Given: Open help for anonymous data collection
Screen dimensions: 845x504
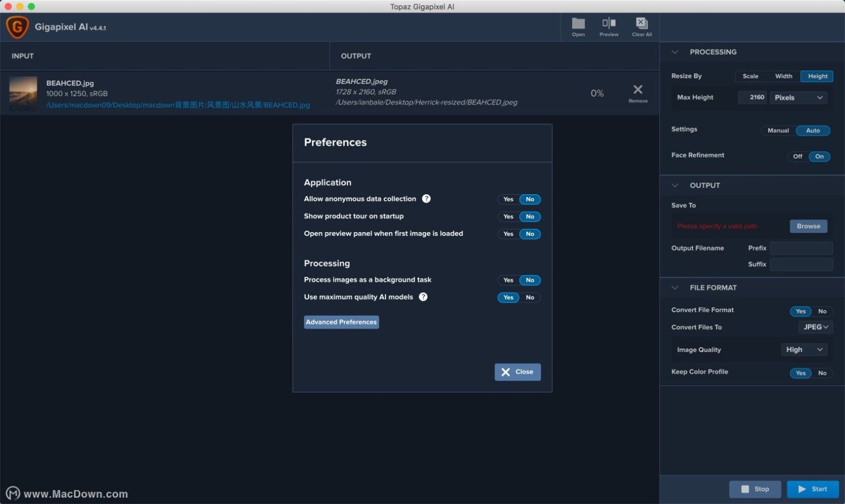Looking at the screenshot, I should 426,199.
